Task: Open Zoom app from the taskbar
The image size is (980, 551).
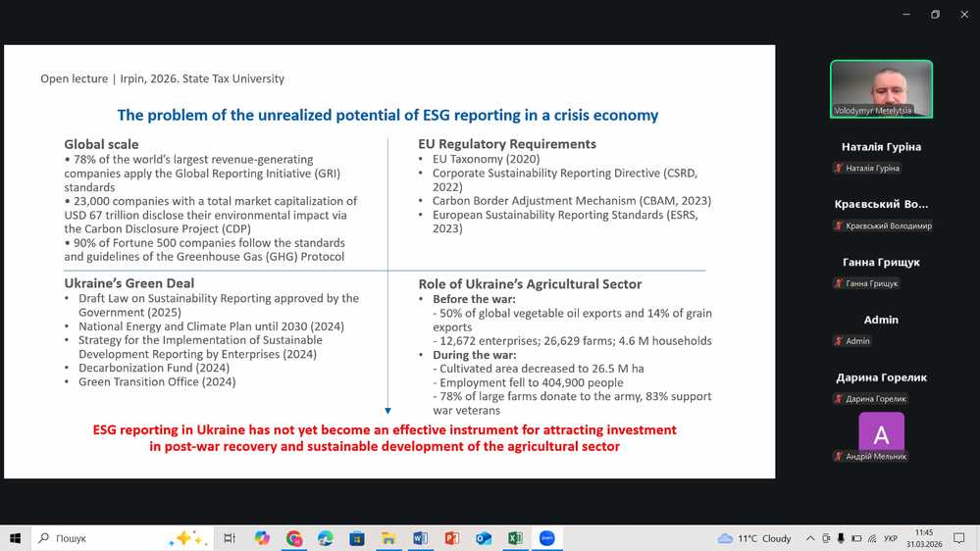Action: pos(546,538)
